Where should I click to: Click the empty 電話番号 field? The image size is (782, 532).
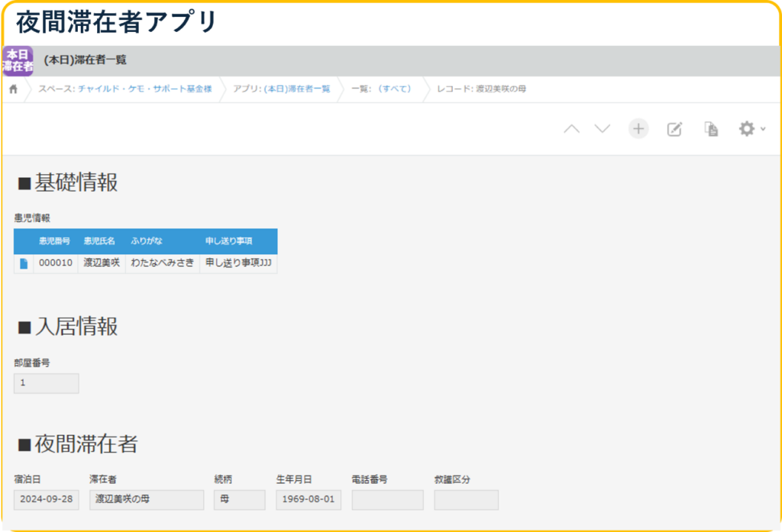click(x=387, y=500)
